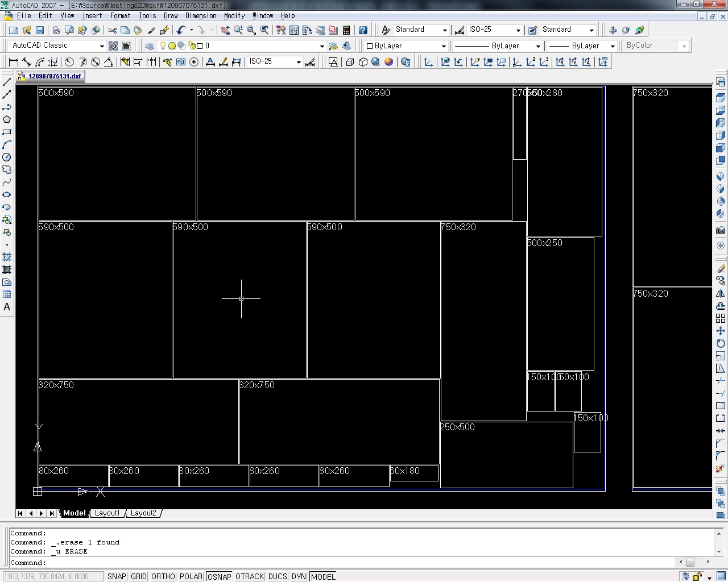
Task: Expand the layer 0 dropdown list
Action: click(x=322, y=46)
